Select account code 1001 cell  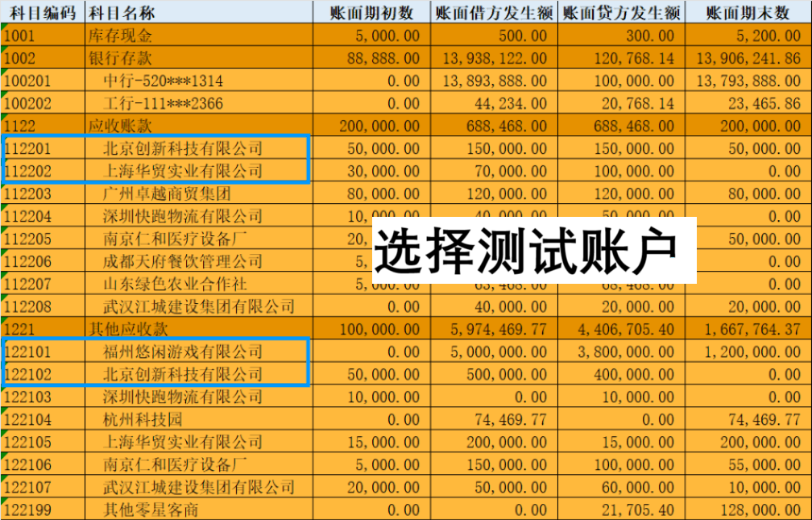point(43,35)
